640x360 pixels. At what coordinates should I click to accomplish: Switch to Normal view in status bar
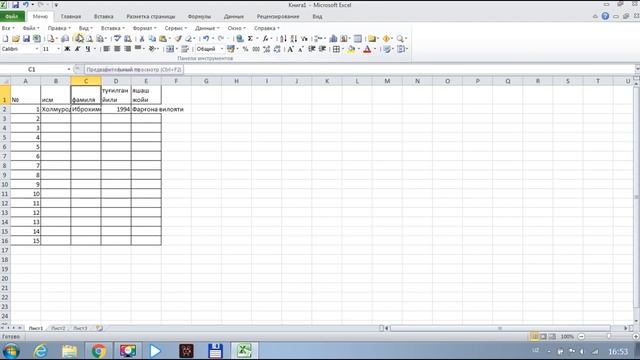click(534, 337)
